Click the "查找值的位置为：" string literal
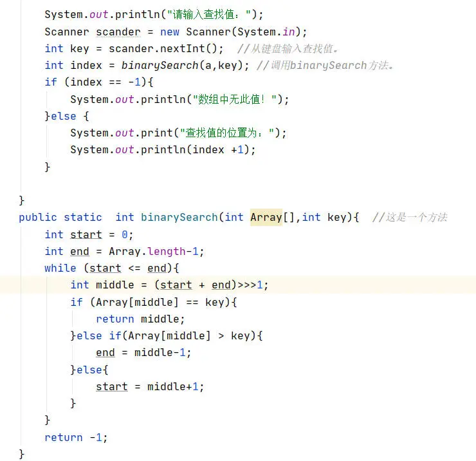476x461 pixels. coord(230,133)
